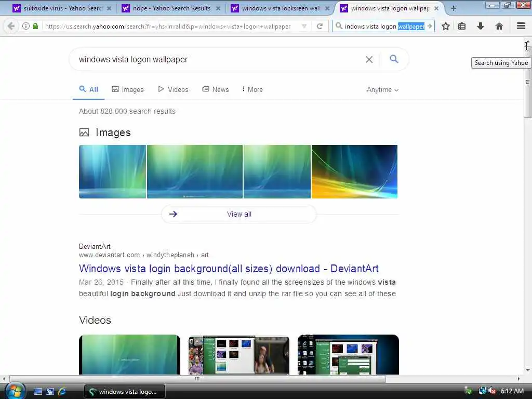Open site information icon in address bar
This screenshot has height=399, width=532.
[26, 26]
